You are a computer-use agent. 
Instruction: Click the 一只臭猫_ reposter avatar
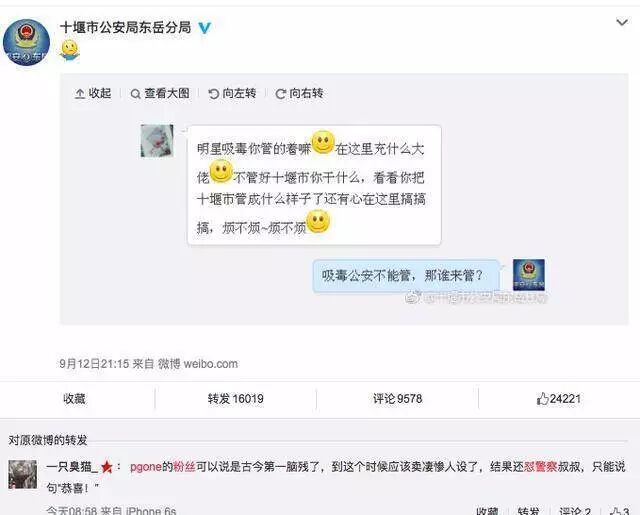[x=22, y=474]
